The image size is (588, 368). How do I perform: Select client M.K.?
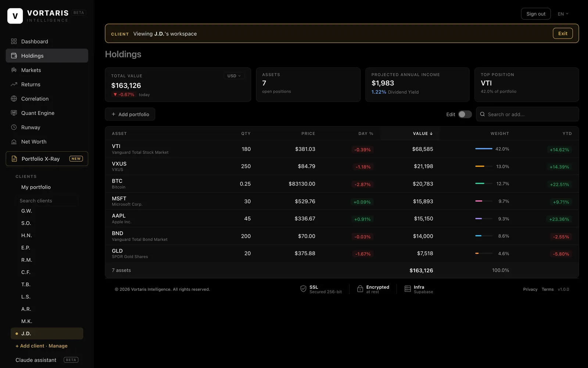tap(26, 321)
